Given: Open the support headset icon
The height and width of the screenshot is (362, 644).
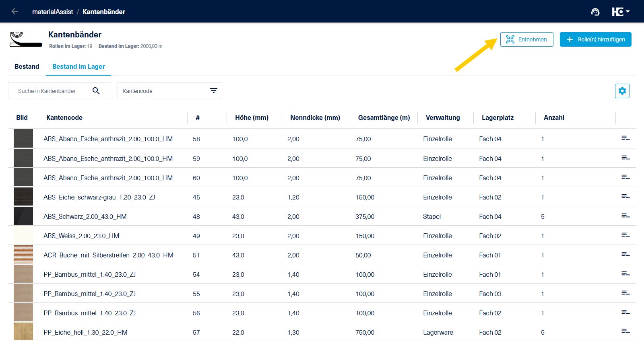Looking at the screenshot, I should (x=595, y=12).
